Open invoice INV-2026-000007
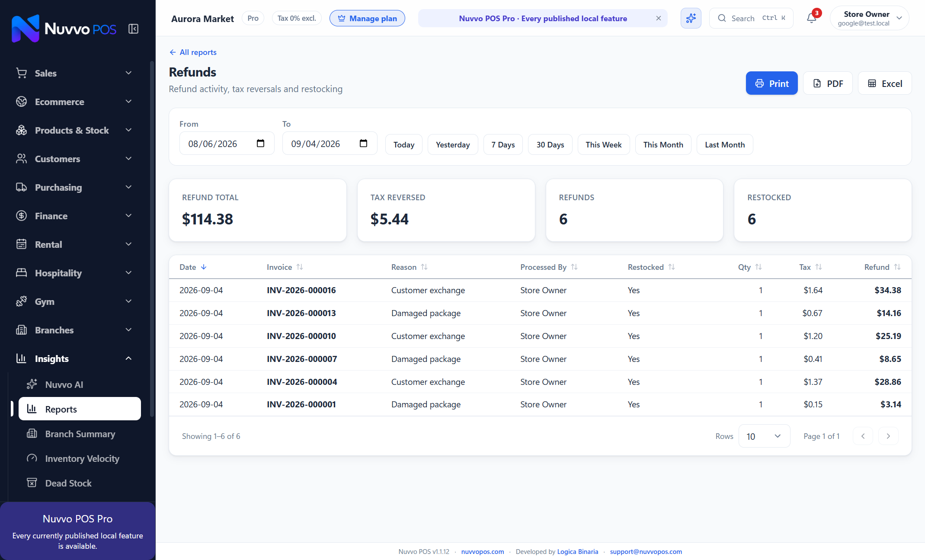The width and height of the screenshot is (925, 560). tap(302, 359)
